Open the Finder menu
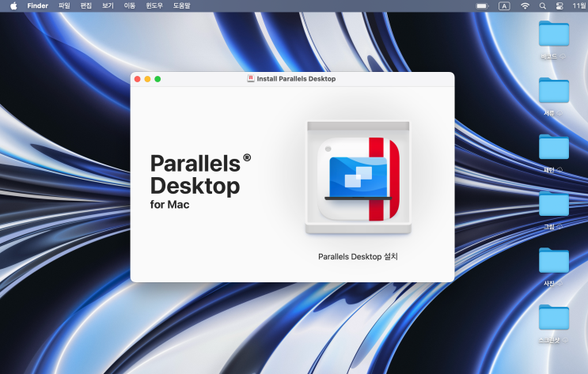 [37, 6]
